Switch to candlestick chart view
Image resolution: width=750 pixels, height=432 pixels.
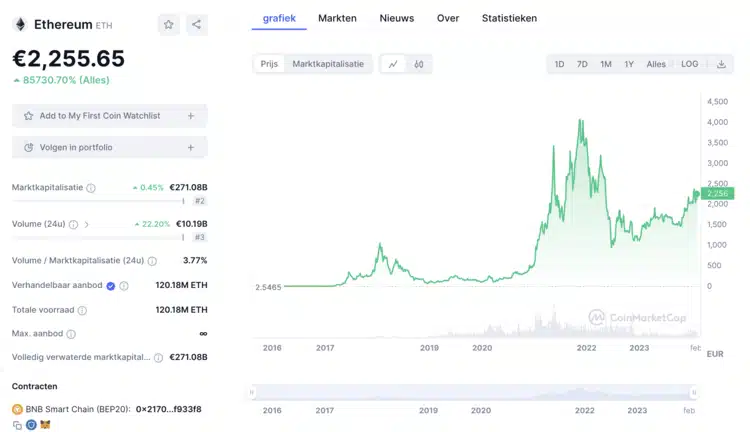click(x=419, y=64)
